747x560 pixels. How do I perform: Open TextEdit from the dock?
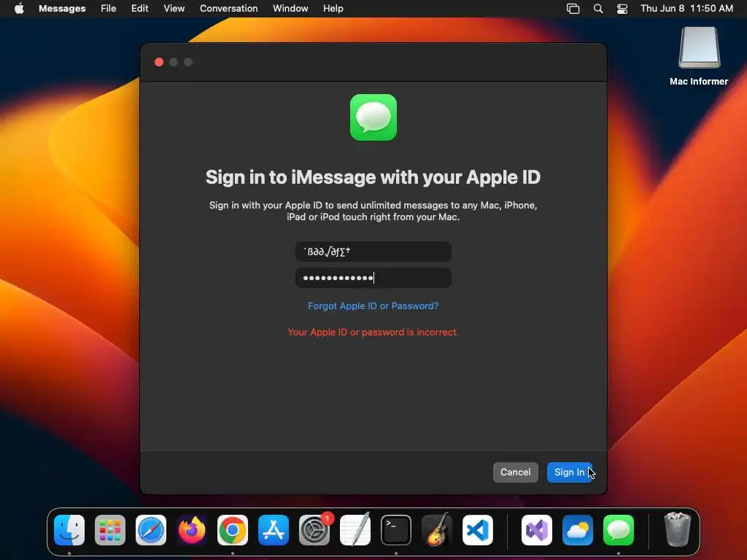click(x=355, y=530)
